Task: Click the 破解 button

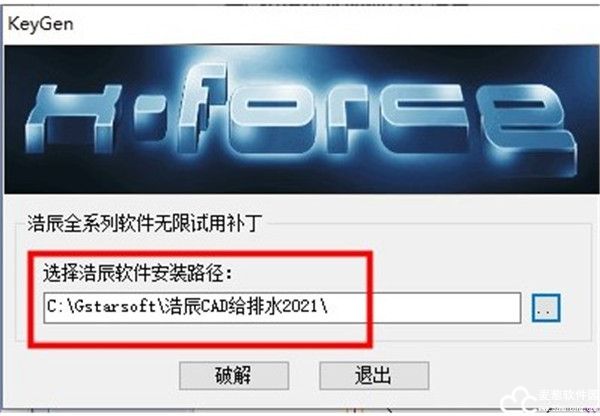Action: click(x=234, y=375)
